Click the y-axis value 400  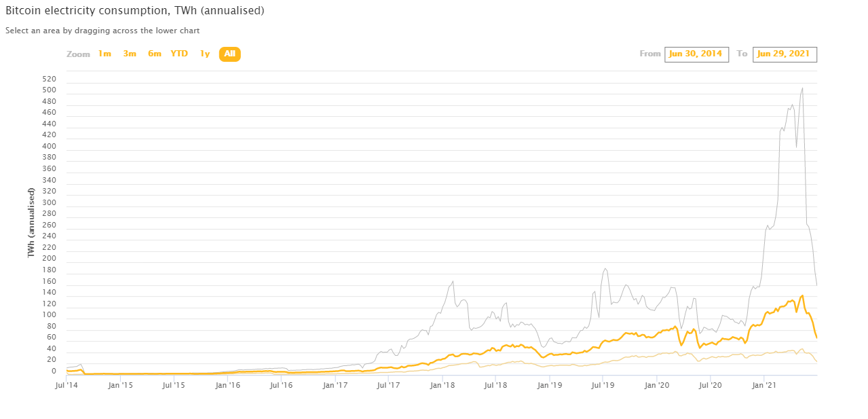tap(50, 147)
